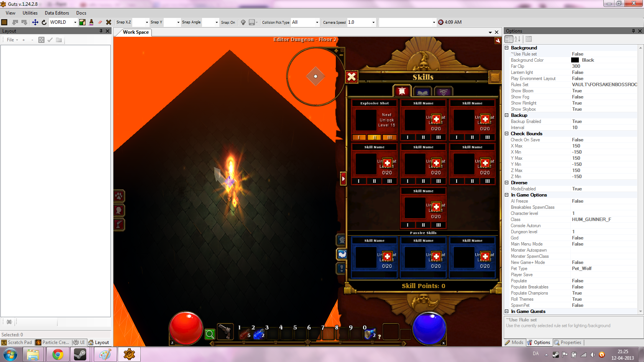Image resolution: width=644 pixels, height=362 pixels.
Task: Click the brown square icon at toolbar start
Action: point(5,22)
